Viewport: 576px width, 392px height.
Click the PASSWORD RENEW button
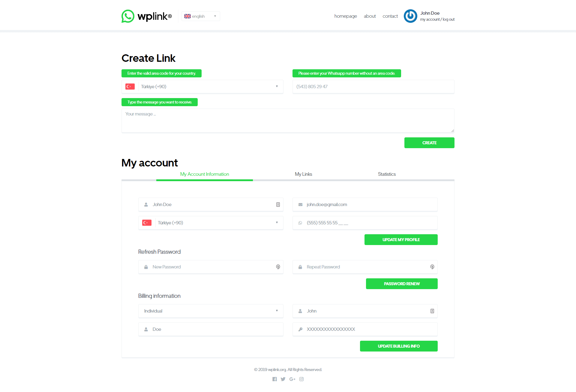click(402, 284)
